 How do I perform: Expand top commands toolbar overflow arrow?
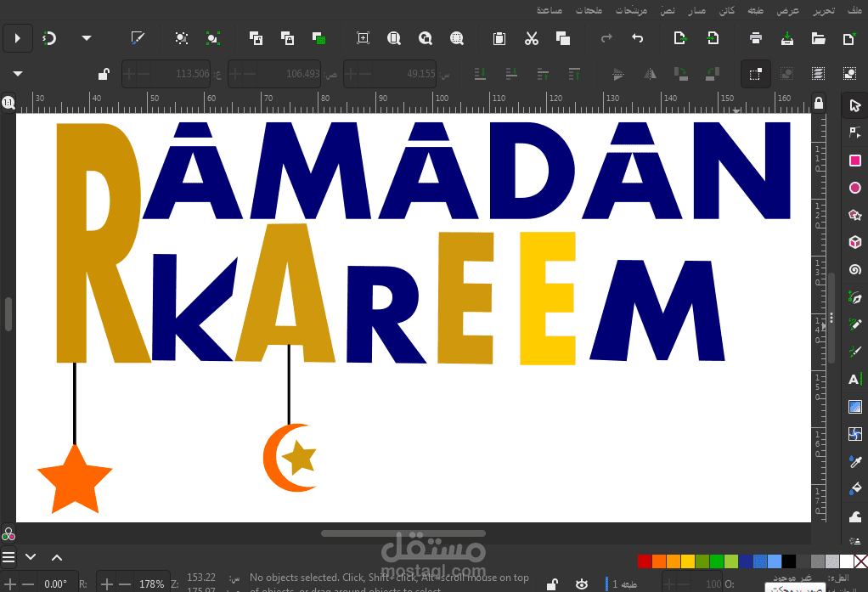(17, 38)
